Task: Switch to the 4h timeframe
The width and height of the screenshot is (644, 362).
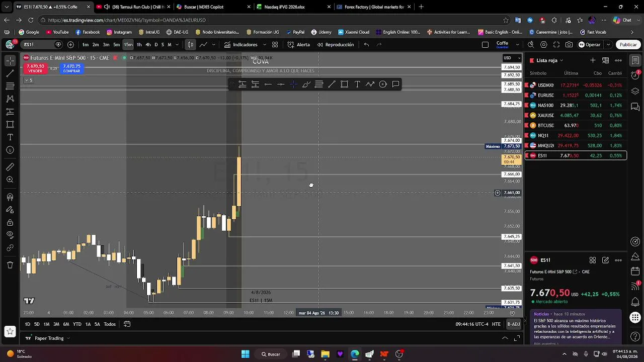Action: [148, 45]
